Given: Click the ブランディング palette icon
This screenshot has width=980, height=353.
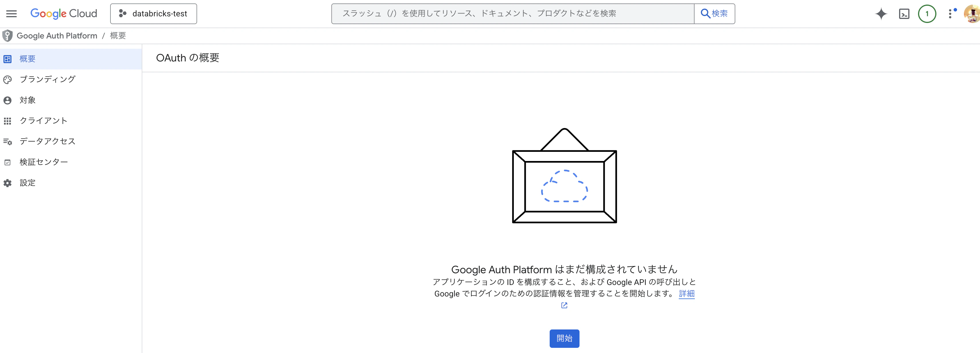Looking at the screenshot, I should point(8,79).
